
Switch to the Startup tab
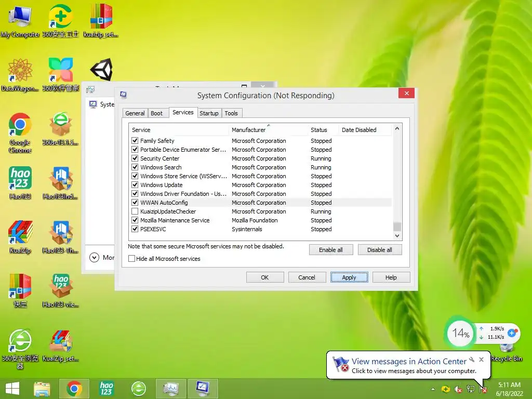tap(209, 113)
